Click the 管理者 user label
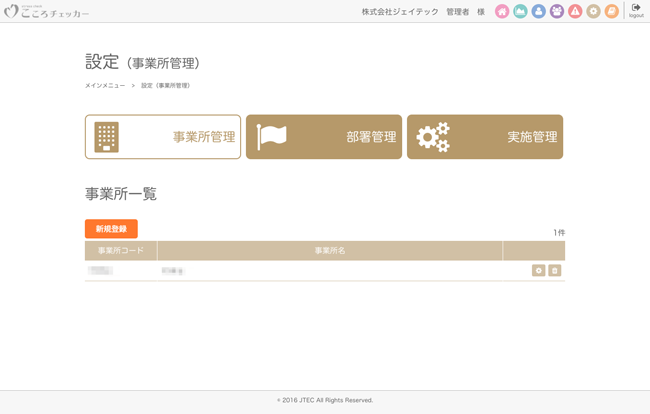Image resolution: width=650 pixels, height=414 pixels. (x=458, y=12)
